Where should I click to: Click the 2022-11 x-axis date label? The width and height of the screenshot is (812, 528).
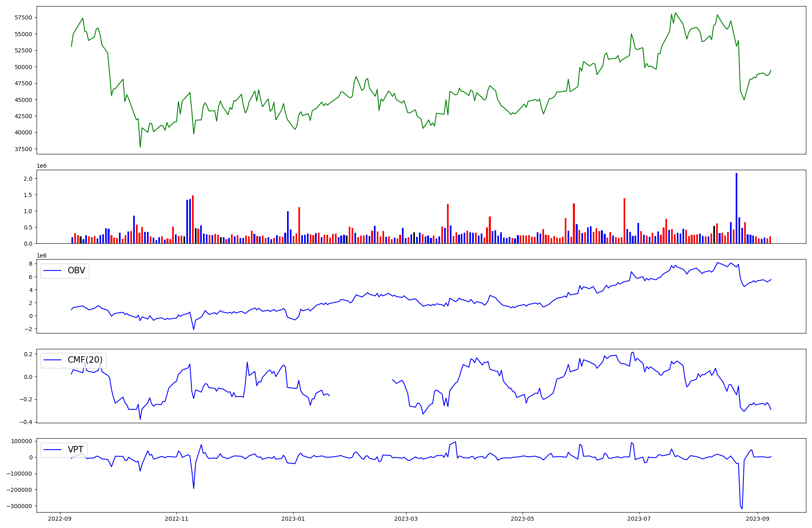(x=177, y=519)
